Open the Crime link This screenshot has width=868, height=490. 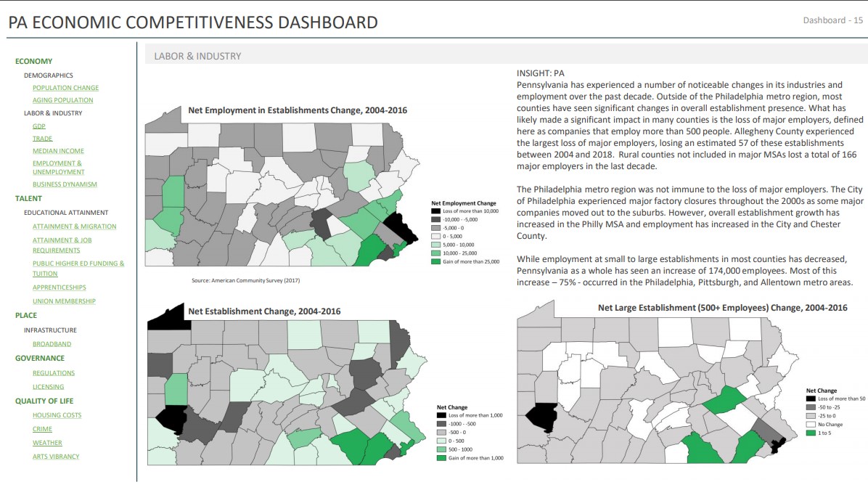pyautogui.click(x=42, y=429)
